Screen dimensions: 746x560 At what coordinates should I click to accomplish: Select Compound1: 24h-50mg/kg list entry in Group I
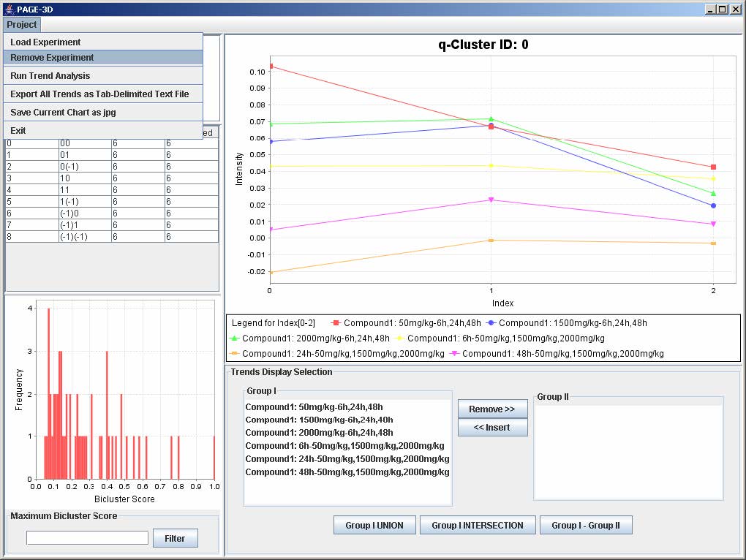coord(347,459)
